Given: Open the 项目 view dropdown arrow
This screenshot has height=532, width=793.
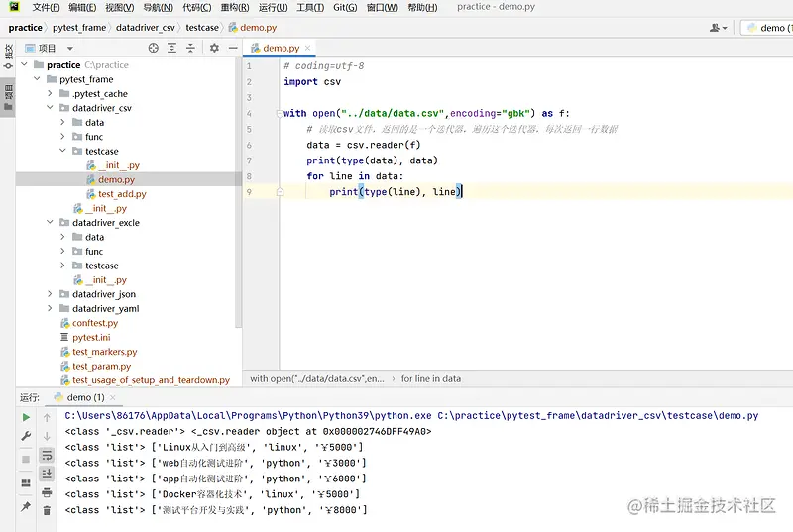Looking at the screenshot, I should 70,48.
